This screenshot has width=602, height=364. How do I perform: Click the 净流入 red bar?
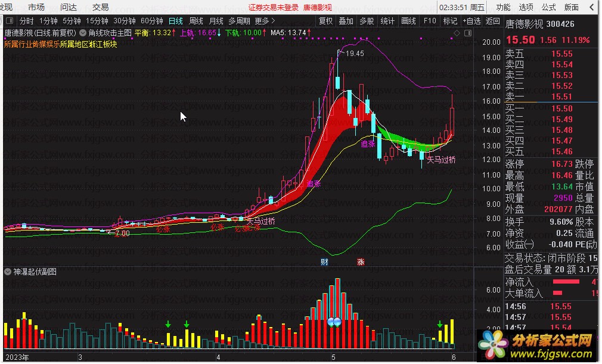point(566,282)
